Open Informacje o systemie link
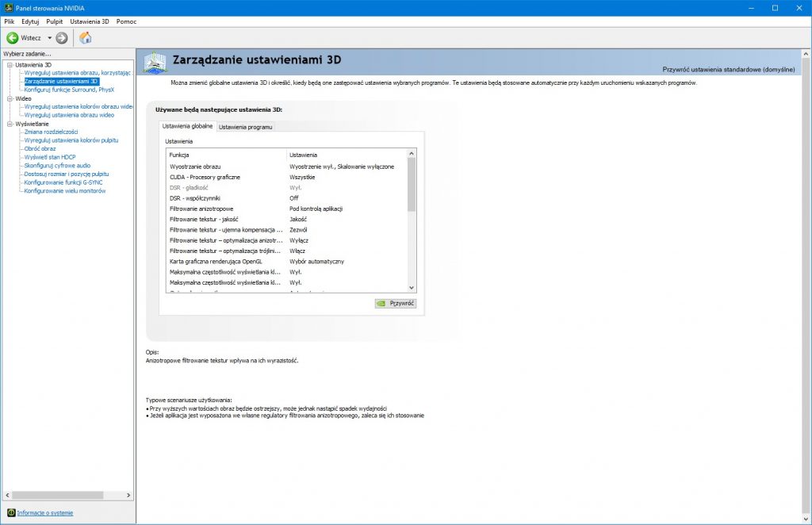 click(45, 512)
